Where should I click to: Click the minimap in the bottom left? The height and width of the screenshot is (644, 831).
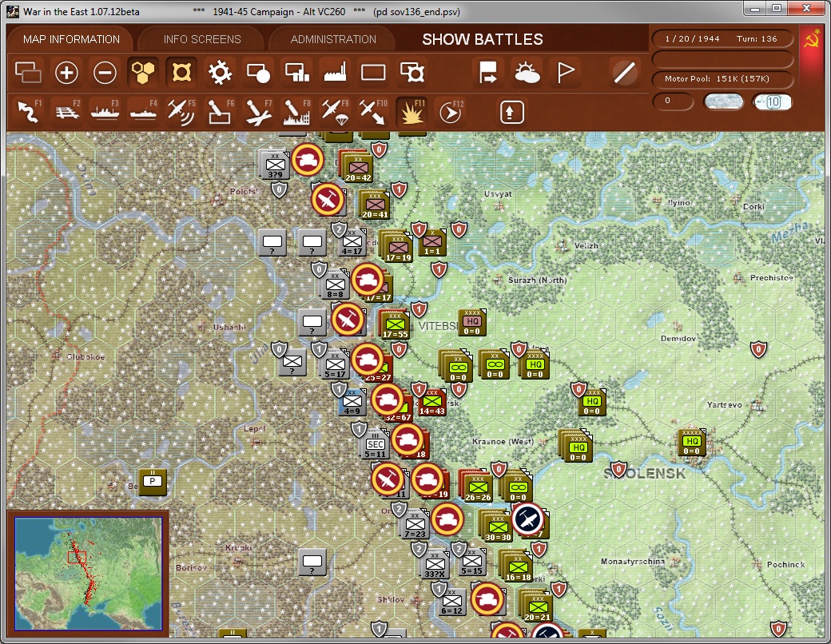click(x=88, y=573)
